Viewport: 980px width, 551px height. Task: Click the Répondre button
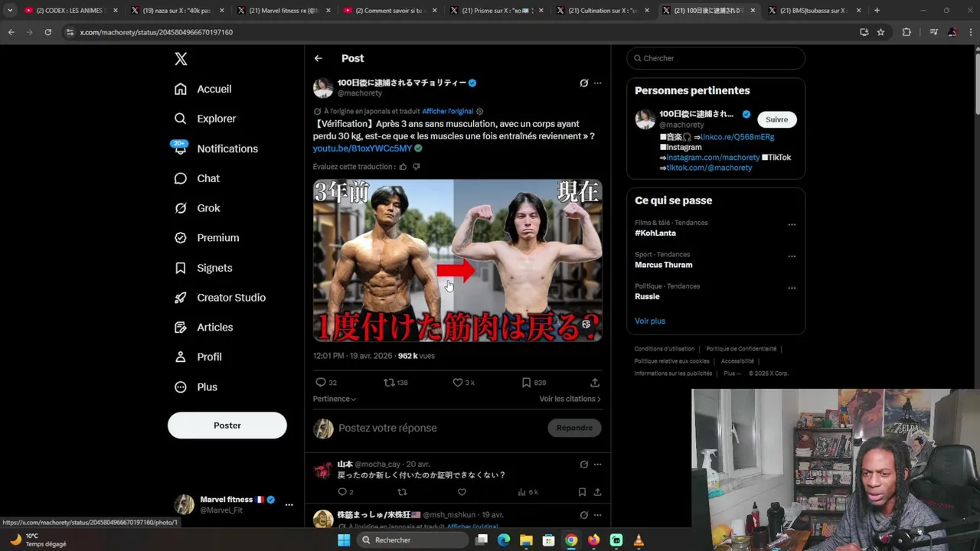[x=574, y=428]
